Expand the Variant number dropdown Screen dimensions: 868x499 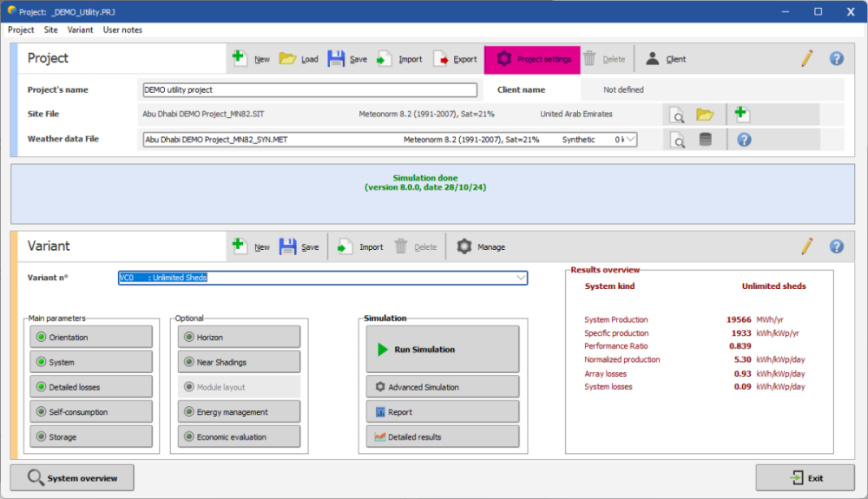click(520, 278)
